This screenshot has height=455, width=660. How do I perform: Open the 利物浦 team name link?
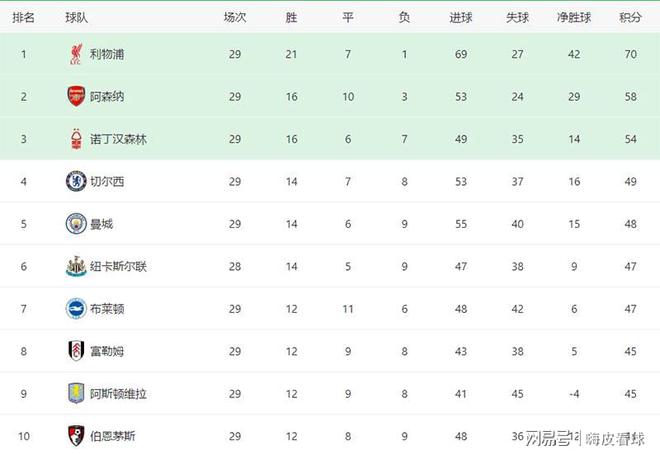point(107,54)
